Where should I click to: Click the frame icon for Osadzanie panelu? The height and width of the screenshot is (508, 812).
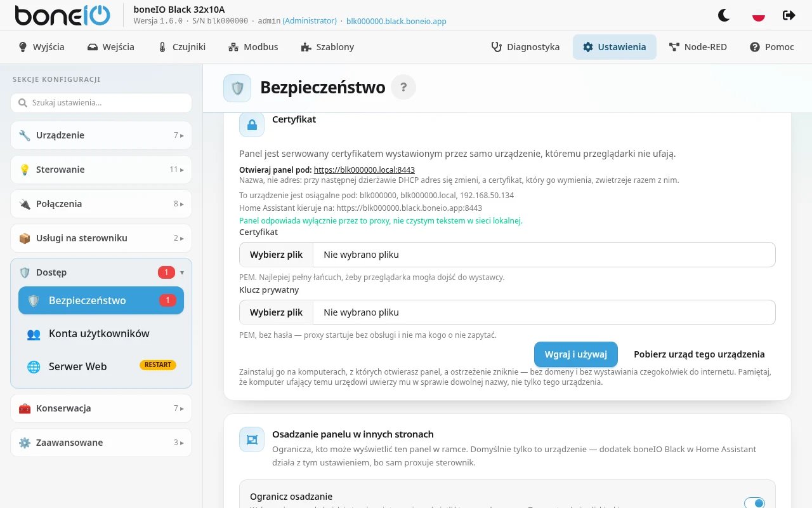[252, 439]
